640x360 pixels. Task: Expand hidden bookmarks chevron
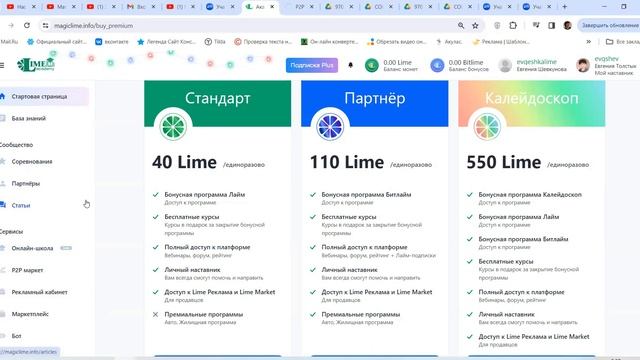tap(589, 42)
